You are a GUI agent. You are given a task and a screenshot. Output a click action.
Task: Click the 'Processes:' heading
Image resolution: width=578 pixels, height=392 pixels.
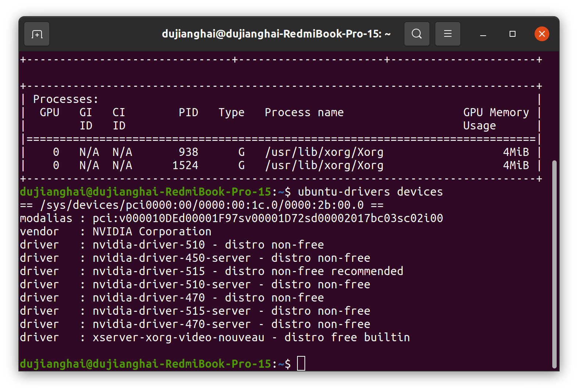[x=66, y=99]
